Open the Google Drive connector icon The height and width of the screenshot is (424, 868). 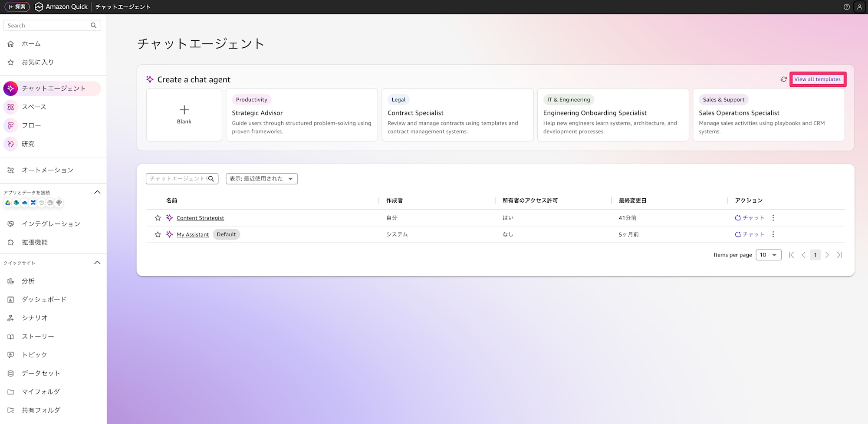[x=7, y=203]
